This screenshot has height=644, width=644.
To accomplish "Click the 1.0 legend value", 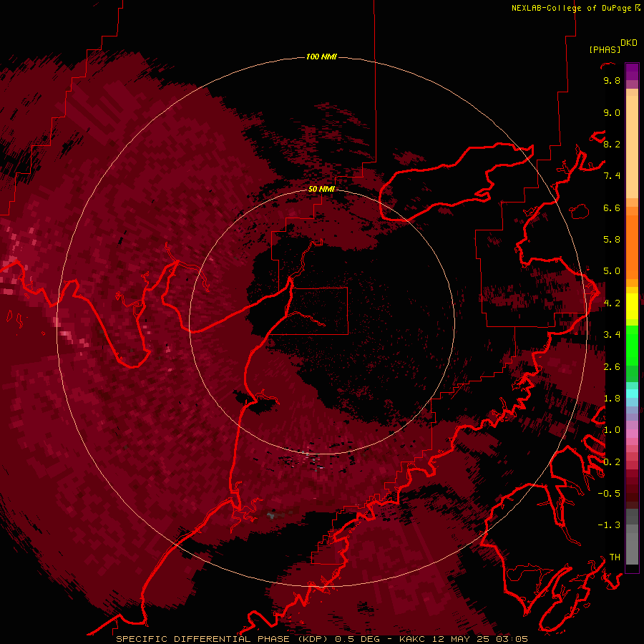I will pos(612,430).
